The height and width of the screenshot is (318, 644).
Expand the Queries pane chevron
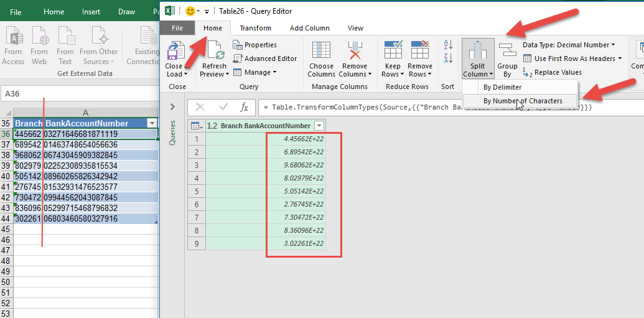coord(172,107)
